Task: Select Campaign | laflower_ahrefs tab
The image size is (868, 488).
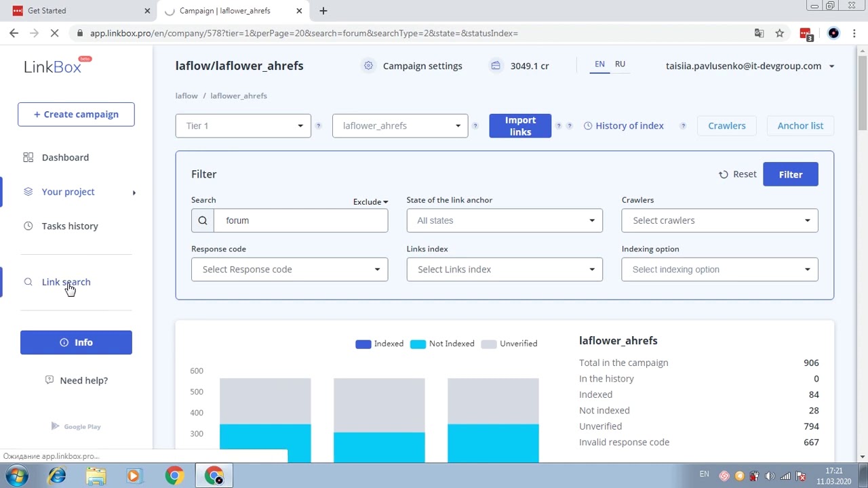Action: pyautogui.click(x=233, y=11)
